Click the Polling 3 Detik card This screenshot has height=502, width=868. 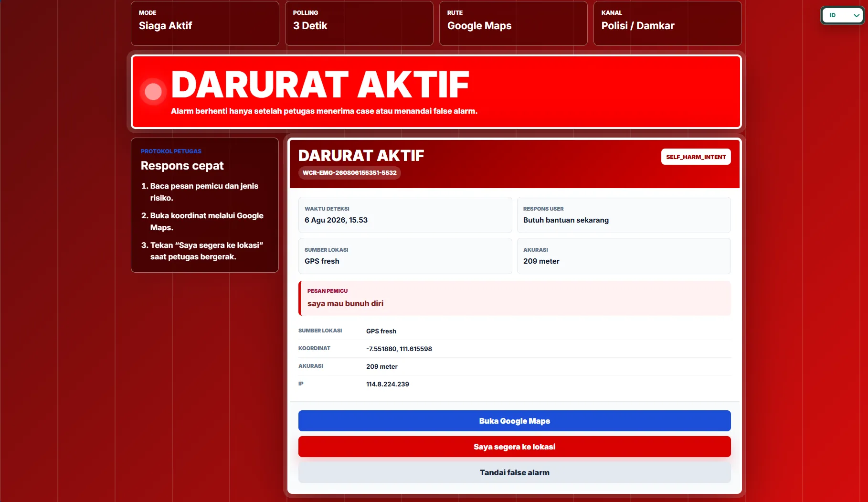click(x=359, y=23)
